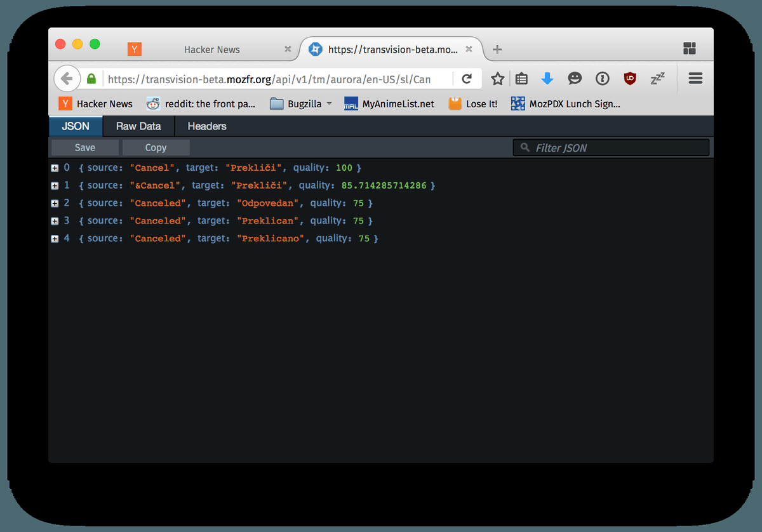Click the macOS green zoom window button
The height and width of the screenshot is (532, 762).
pos(95,44)
